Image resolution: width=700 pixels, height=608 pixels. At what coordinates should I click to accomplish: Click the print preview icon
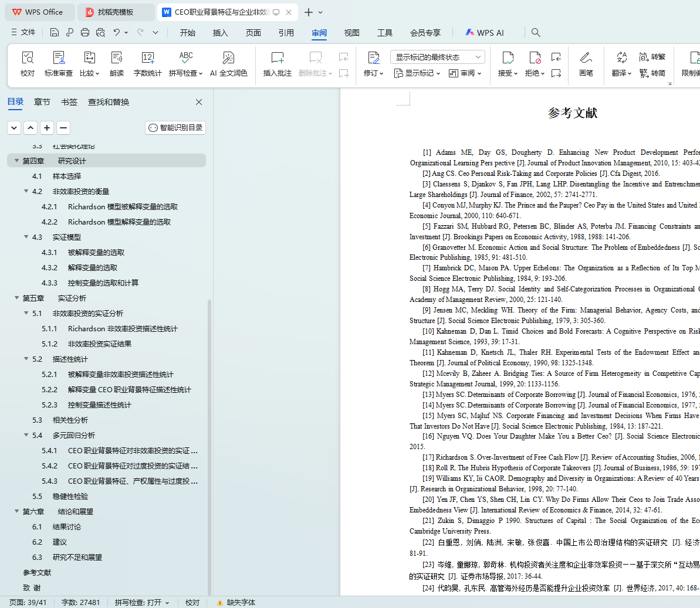pos(100,32)
